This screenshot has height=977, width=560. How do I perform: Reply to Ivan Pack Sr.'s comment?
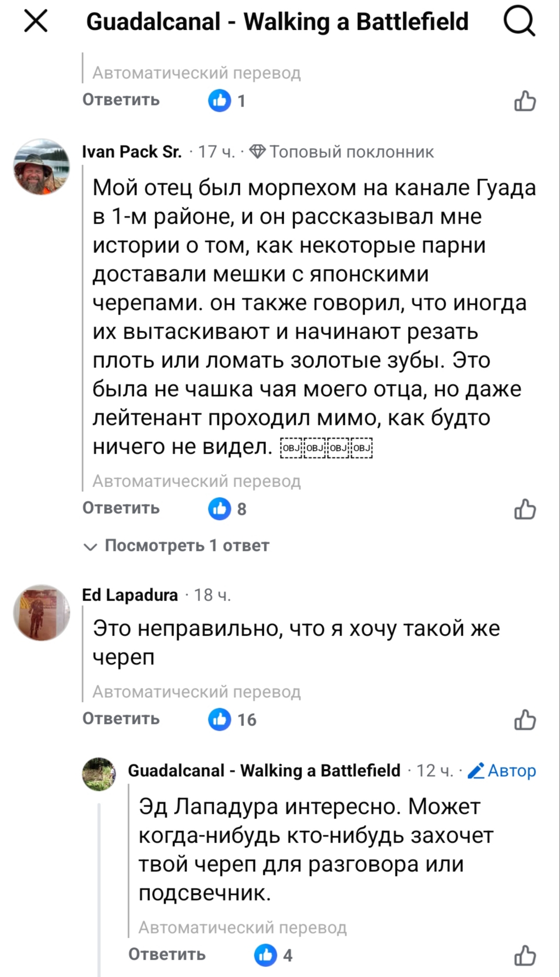(121, 508)
